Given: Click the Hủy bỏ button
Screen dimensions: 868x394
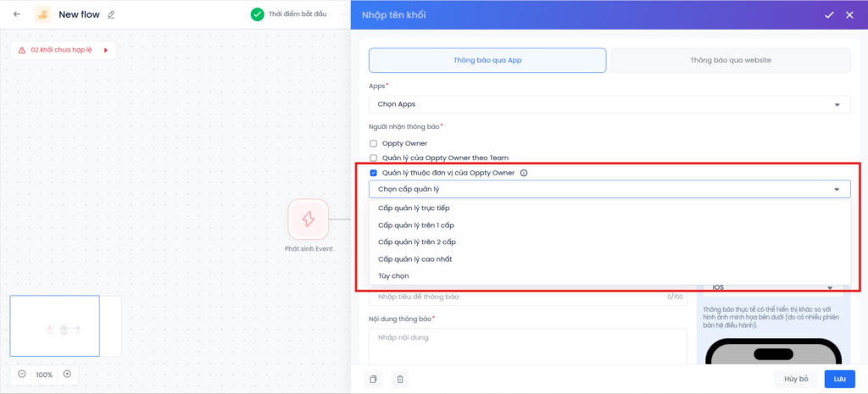Looking at the screenshot, I should [795, 379].
